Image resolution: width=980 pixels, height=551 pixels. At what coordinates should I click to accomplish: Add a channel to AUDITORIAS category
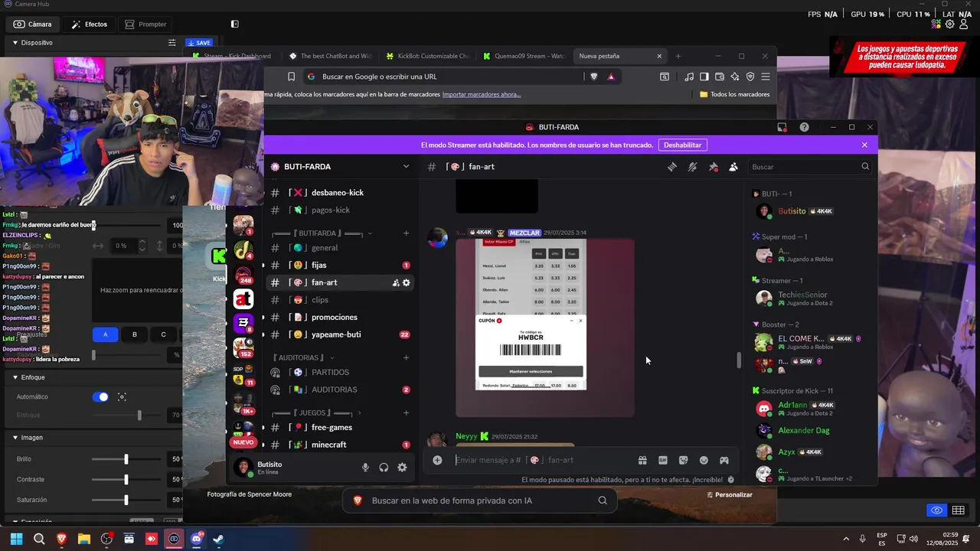point(406,357)
